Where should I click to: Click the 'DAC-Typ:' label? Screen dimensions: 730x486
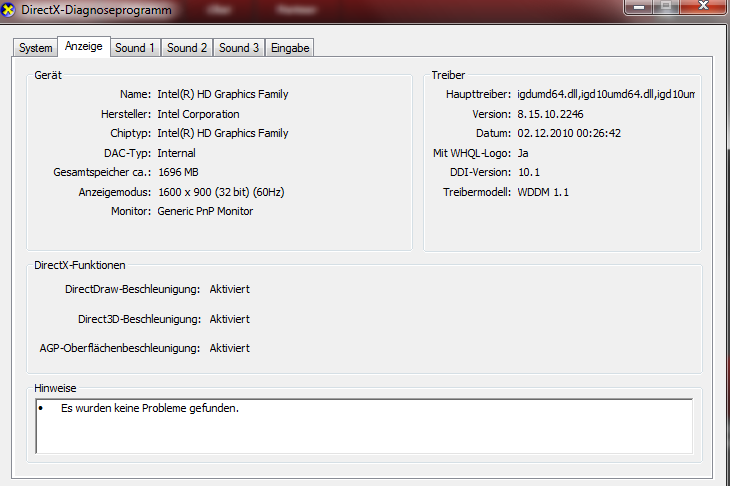coord(127,153)
